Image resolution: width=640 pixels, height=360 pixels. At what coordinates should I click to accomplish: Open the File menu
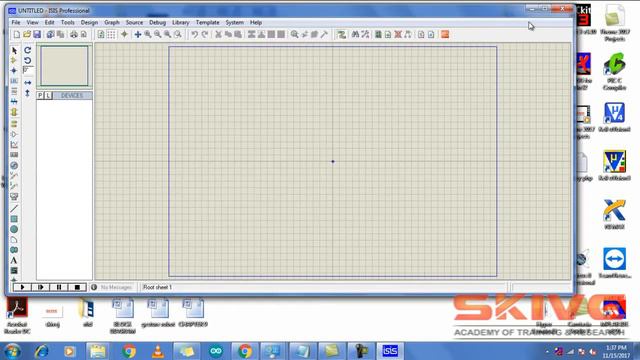pyautogui.click(x=16, y=22)
